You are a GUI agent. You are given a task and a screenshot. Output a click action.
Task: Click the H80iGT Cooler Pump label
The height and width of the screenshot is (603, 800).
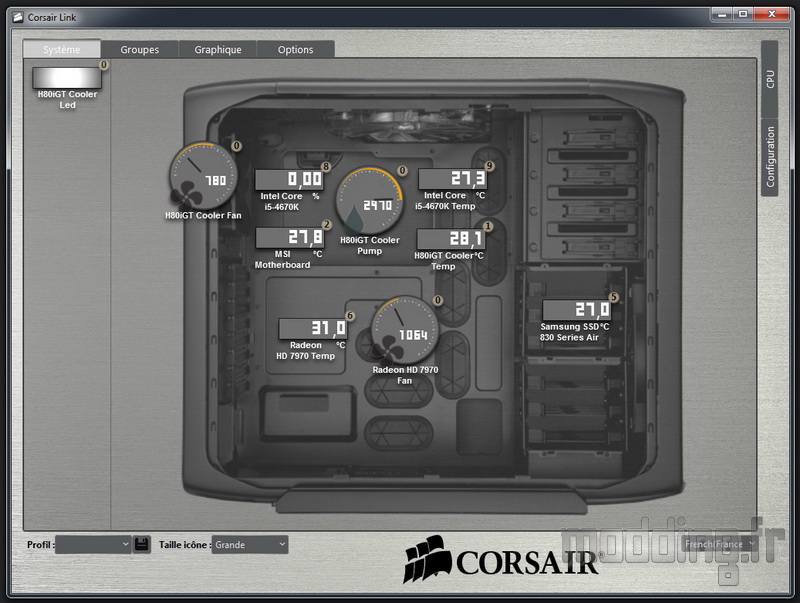[x=369, y=245]
